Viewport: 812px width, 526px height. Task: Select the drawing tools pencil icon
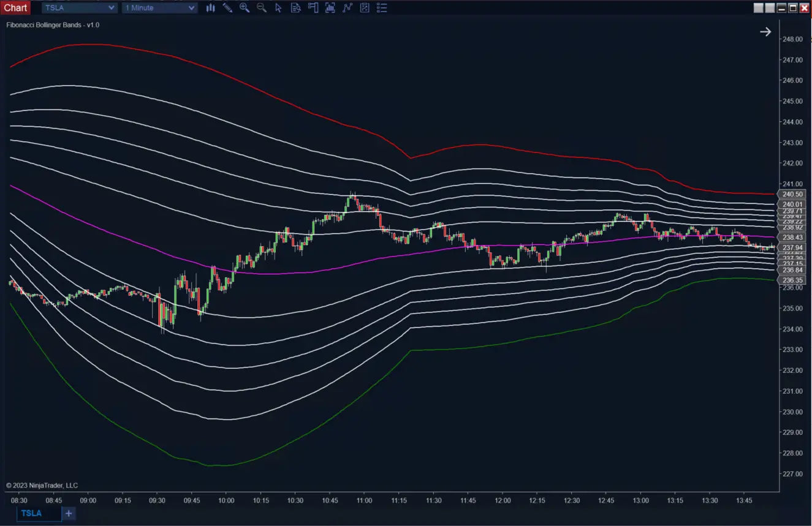(227, 8)
